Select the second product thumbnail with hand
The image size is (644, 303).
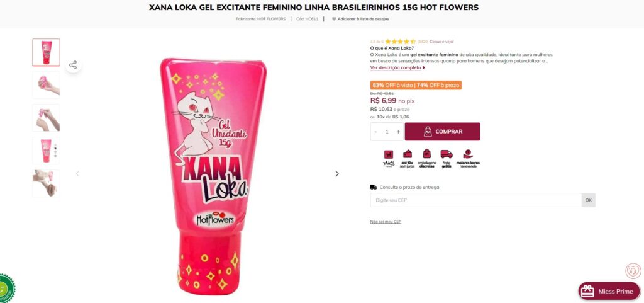pos(46,85)
